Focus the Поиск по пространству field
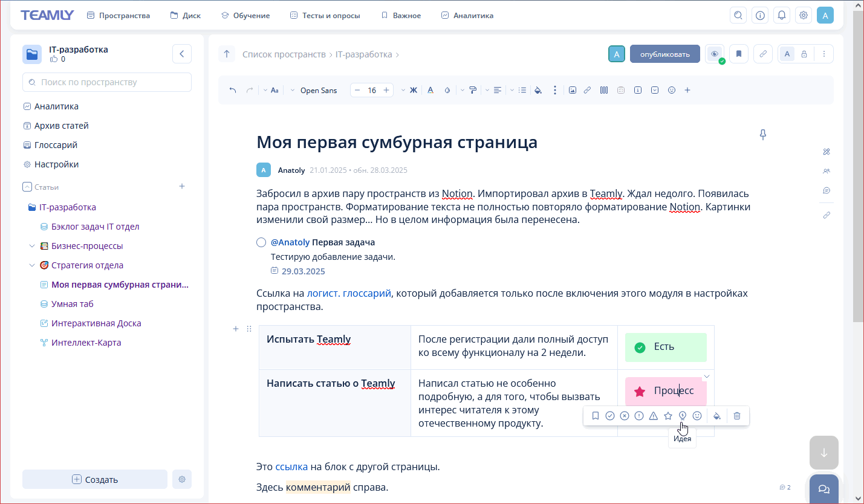 [x=107, y=82]
